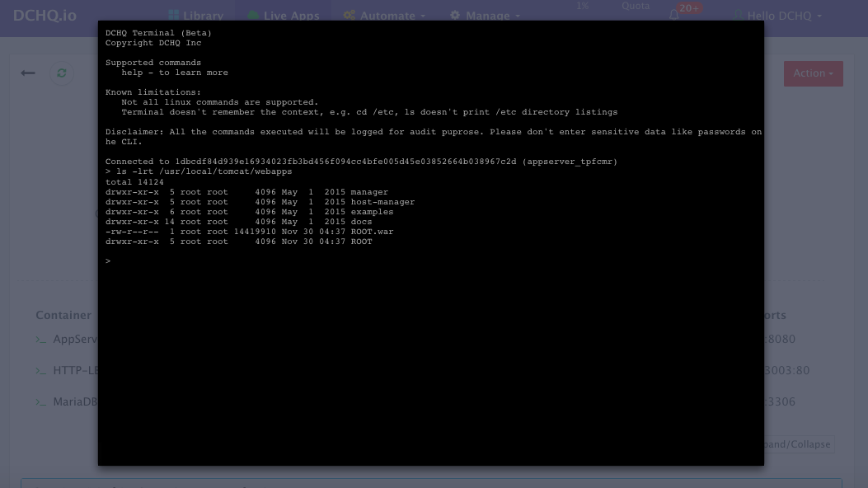
Task: Click the 20+ notifications badge
Action: click(x=689, y=8)
